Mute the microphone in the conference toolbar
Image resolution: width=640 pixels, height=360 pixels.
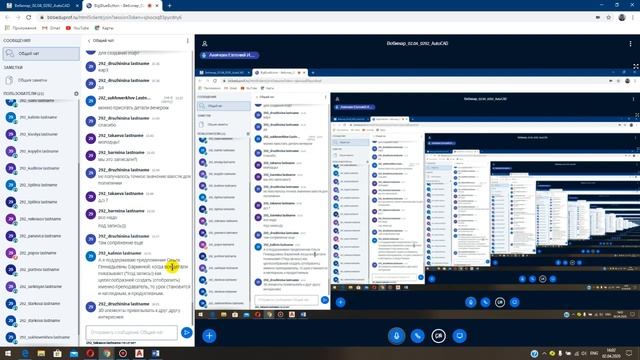click(396, 336)
